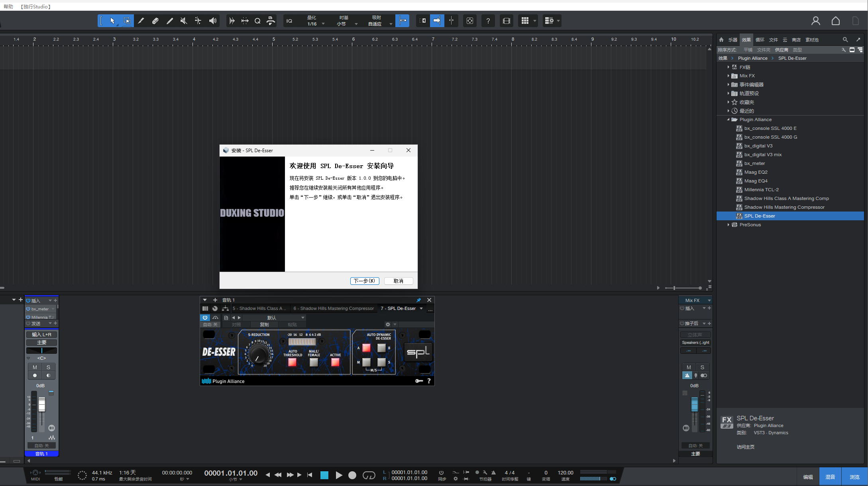Toggle the ACTIVE button on De-Esser

[x=335, y=362]
